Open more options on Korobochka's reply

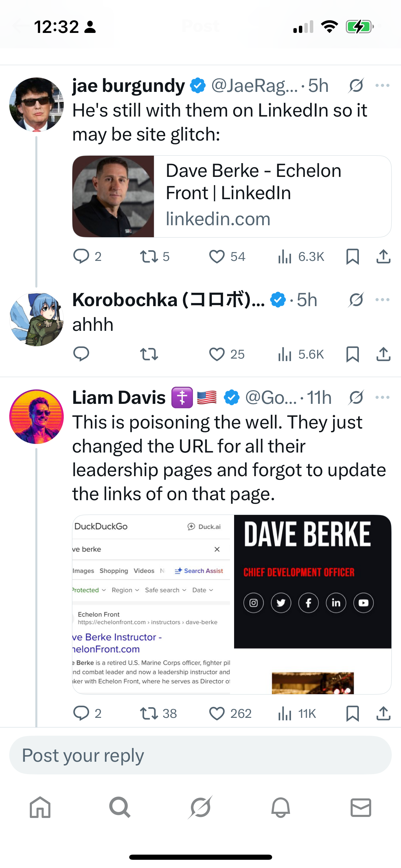382,300
